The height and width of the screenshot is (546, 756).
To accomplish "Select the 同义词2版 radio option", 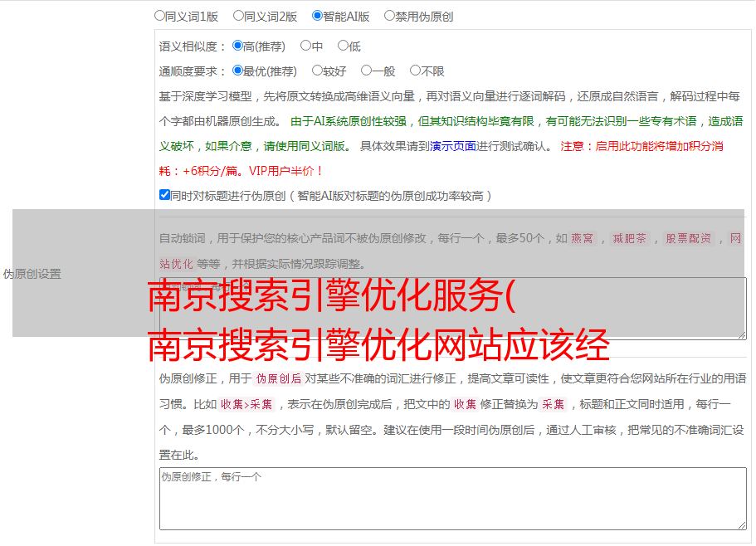I will pyautogui.click(x=238, y=16).
